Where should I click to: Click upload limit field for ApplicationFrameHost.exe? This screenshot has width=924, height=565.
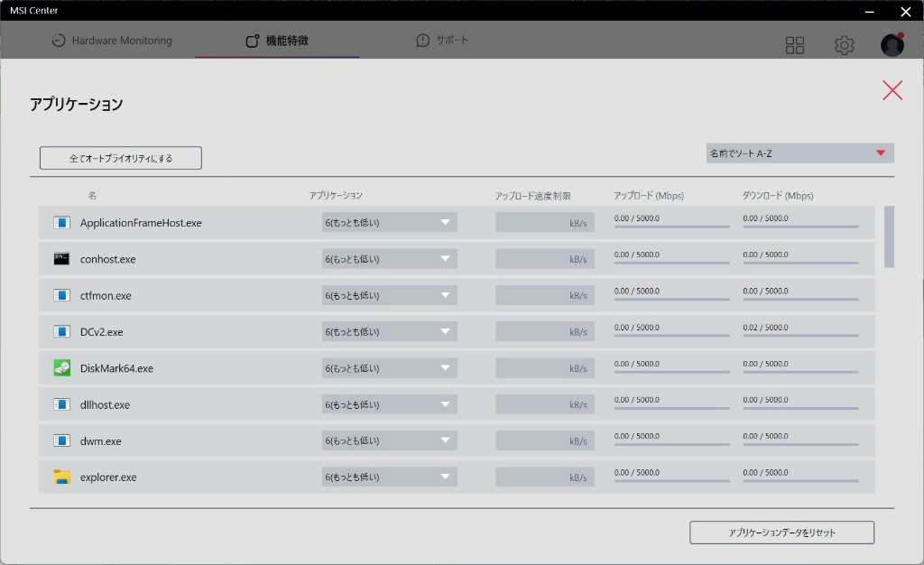coord(545,223)
